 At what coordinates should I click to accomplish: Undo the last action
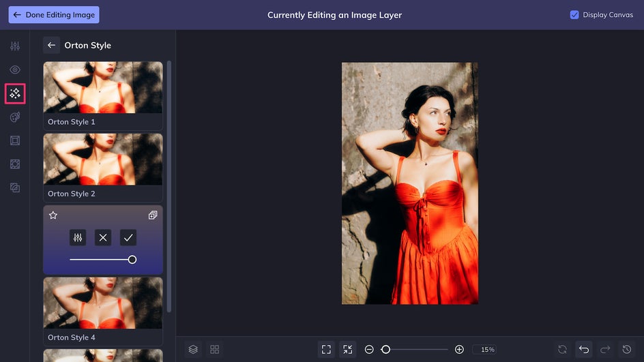584,349
